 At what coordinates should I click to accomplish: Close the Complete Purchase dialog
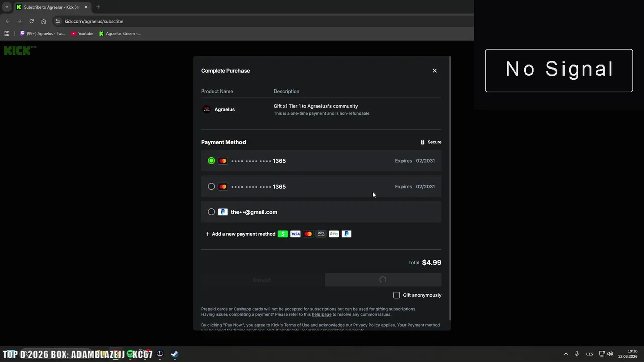pos(435,71)
